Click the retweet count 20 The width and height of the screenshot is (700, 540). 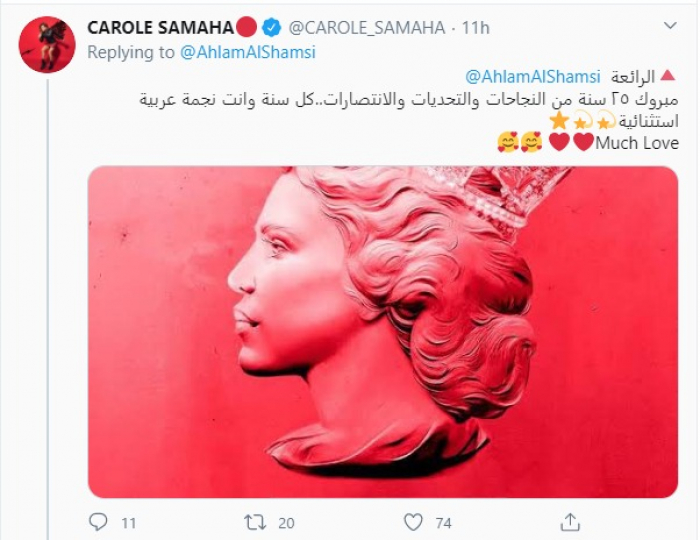click(x=286, y=523)
